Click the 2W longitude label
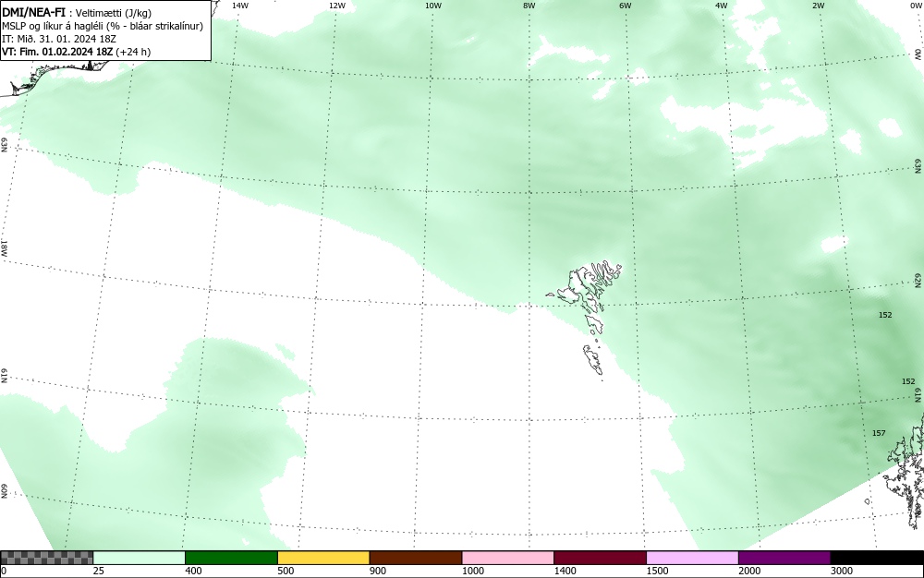This screenshot has height=578, width=924. 818,6
